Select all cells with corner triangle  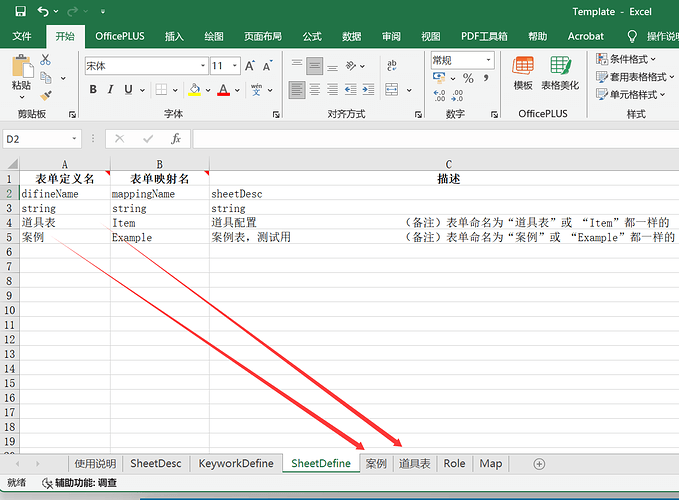[x=11, y=164]
